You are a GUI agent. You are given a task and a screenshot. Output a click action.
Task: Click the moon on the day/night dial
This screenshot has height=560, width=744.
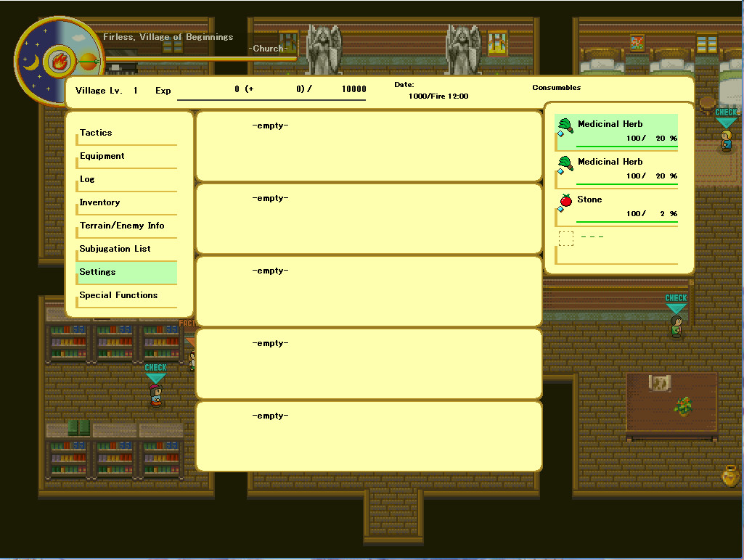[x=31, y=62]
